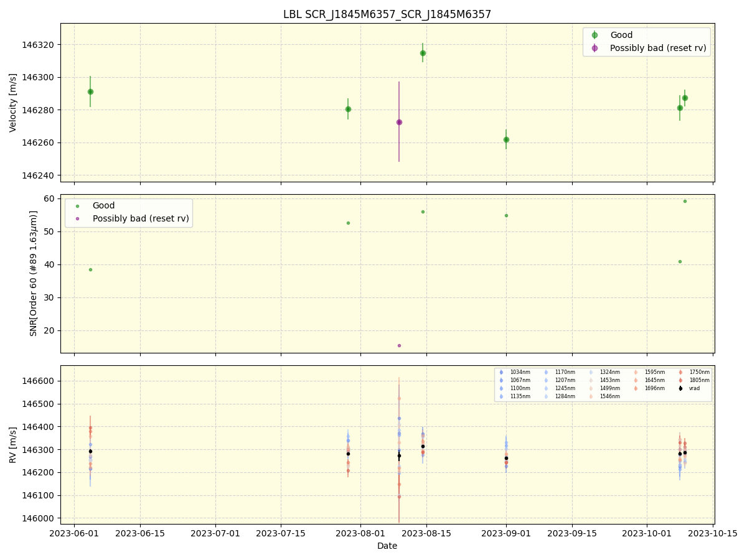The width and height of the screenshot is (747, 560).
Task: Click the '2023-10-01' date tick label
Action: [647, 533]
